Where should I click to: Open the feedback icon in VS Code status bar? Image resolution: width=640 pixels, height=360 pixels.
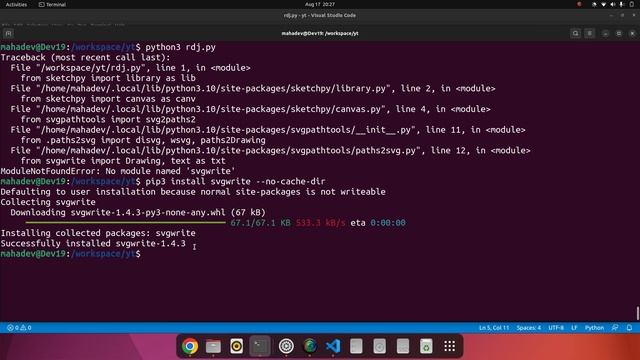615,328
